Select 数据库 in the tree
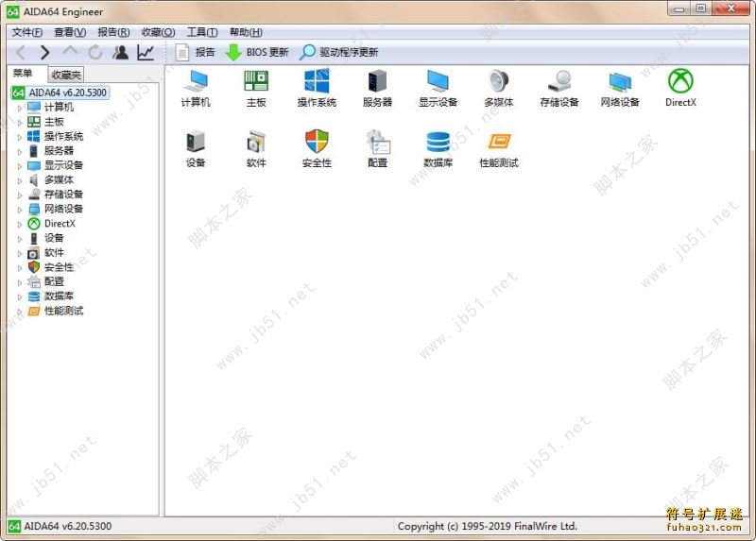This screenshot has width=756, height=541. coord(59,296)
